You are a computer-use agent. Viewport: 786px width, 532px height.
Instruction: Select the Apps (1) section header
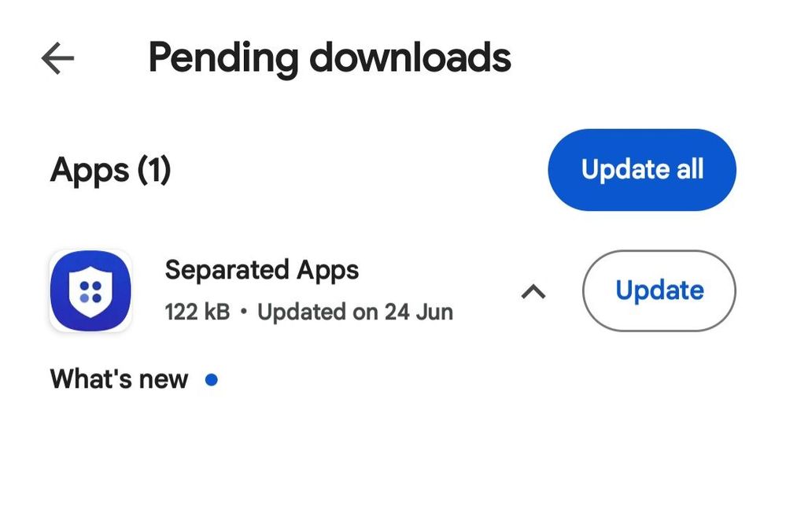(x=110, y=170)
